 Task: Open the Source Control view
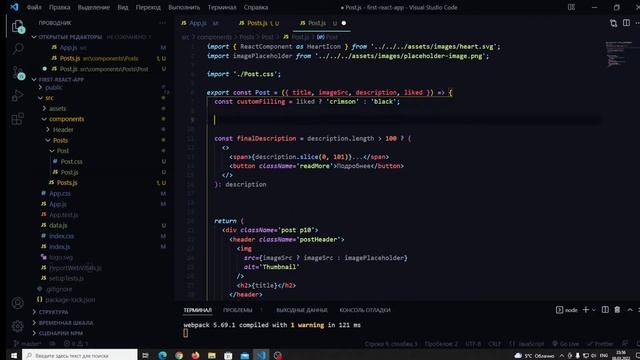point(17,72)
